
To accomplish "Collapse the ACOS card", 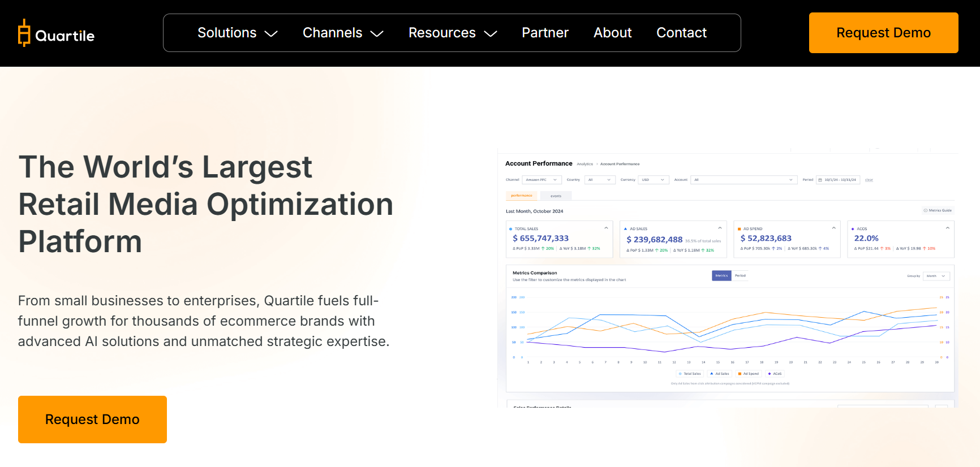I will [x=947, y=228].
